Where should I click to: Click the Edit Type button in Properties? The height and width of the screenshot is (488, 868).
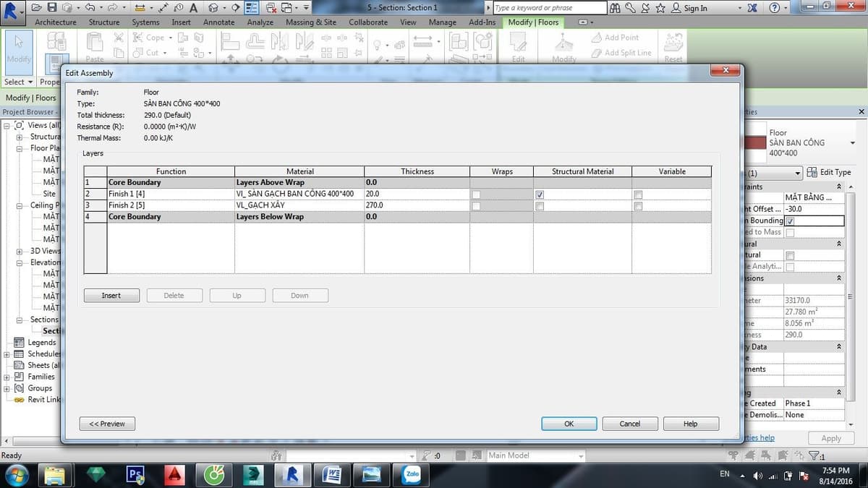(x=829, y=172)
